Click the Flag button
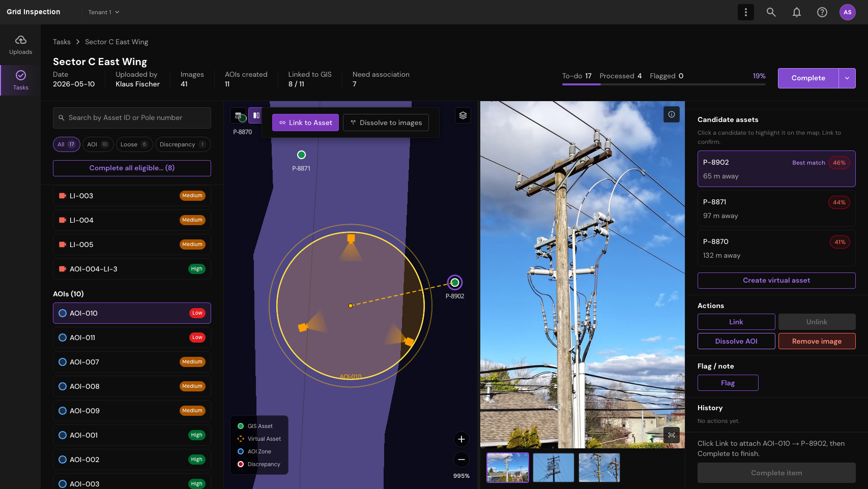The height and width of the screenshot is (489, 868). [x=728, y=383]
